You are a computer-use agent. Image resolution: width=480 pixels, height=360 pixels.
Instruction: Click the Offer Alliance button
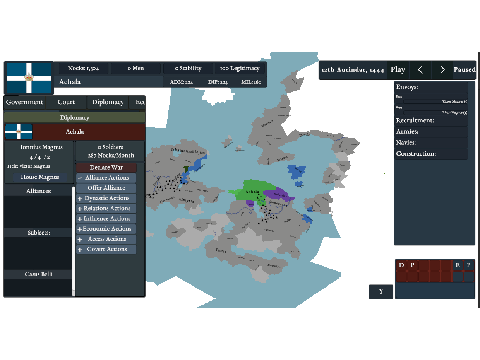(106, 188)
